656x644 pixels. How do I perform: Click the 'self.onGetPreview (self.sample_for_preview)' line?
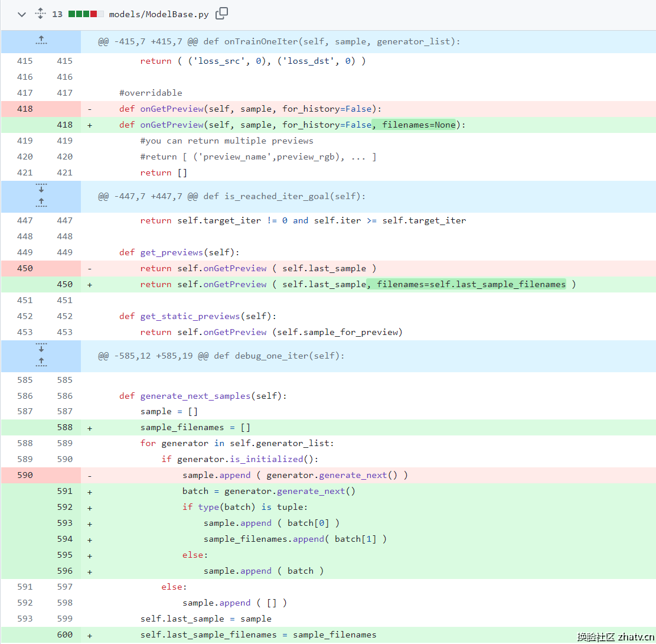pyautogui.click(x=271, y=332)
